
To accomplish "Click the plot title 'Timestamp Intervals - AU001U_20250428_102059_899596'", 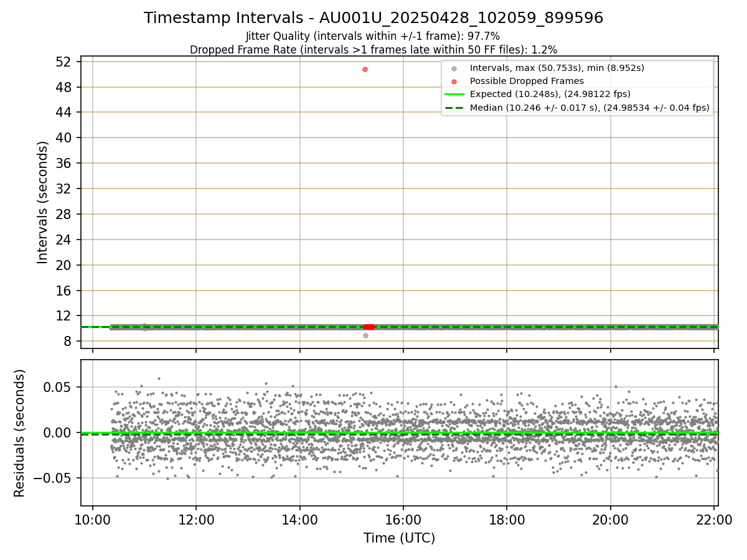I will point(374,18).
